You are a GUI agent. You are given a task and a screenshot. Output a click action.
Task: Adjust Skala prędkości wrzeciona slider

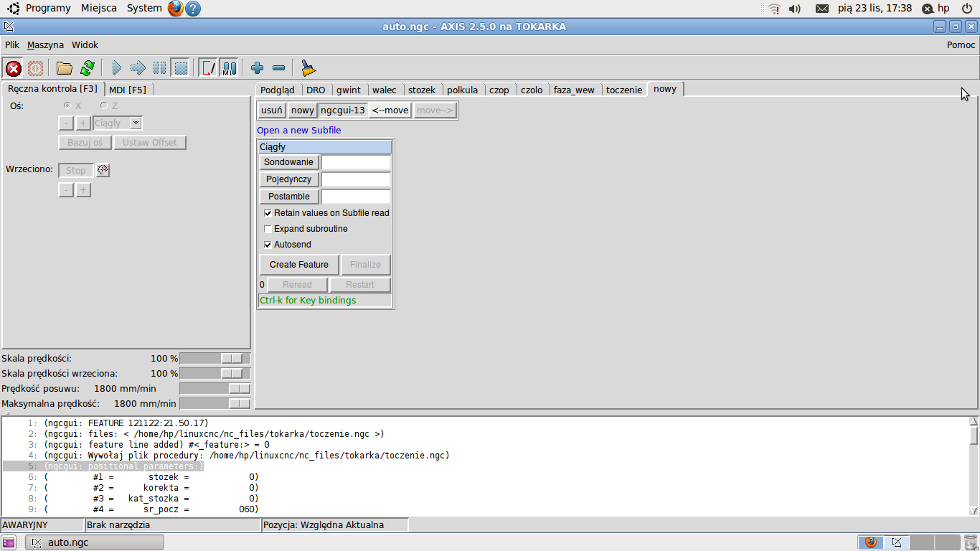[x=215, y=373]
